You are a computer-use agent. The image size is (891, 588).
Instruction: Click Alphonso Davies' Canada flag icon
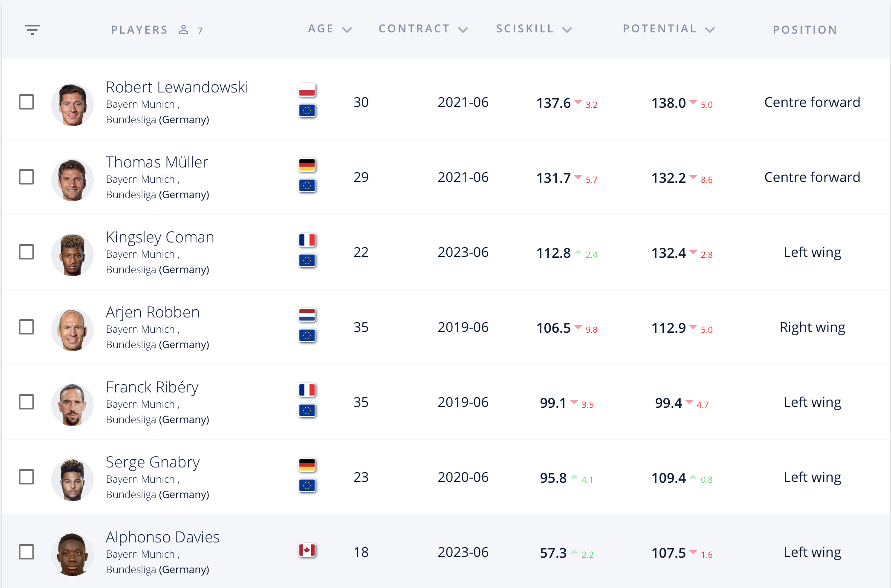coord(307,550)
